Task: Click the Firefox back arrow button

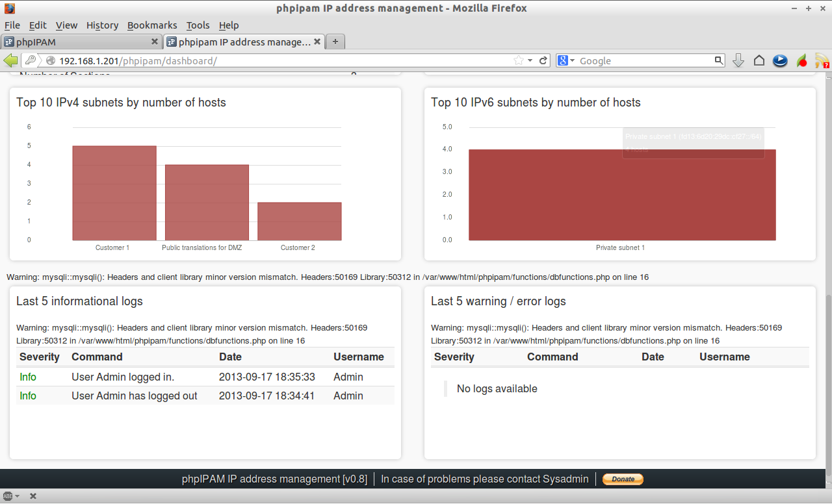Action: 11,60
